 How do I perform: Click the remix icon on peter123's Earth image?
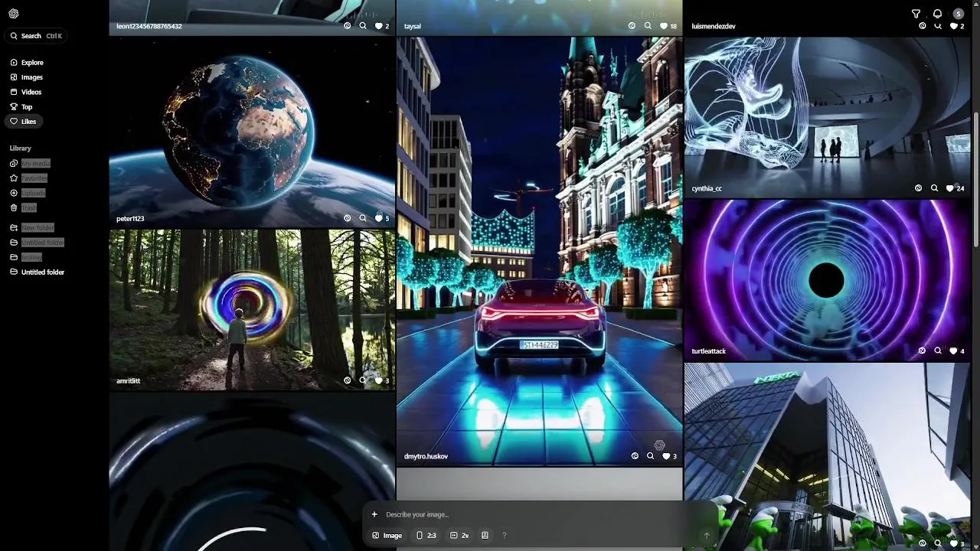pos(348,218)
